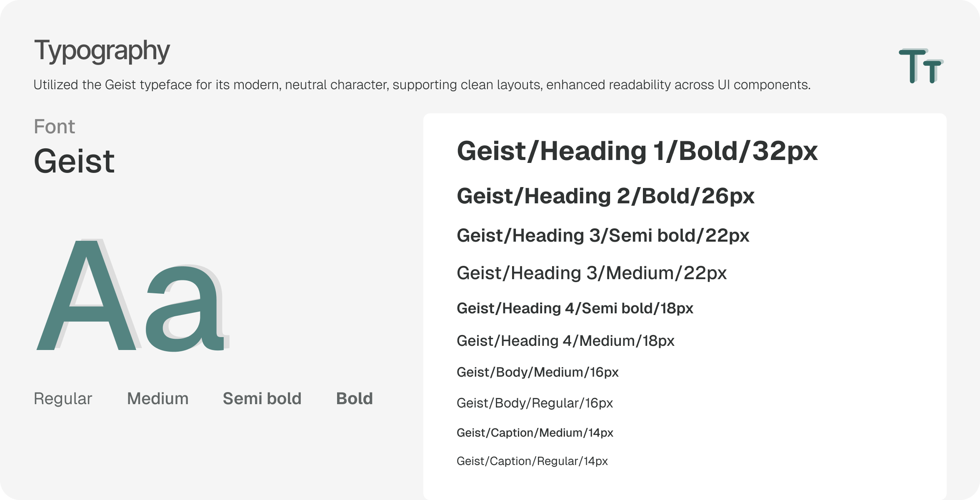Click the teal Tt typography icon
This screenshot has width=980, height=500.
[x=921, y=66]
